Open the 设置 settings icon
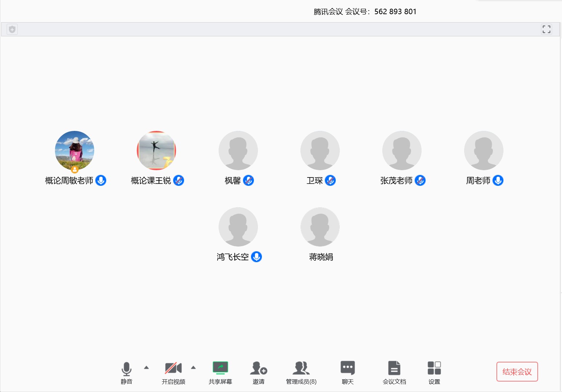 (x=434, y=368)
